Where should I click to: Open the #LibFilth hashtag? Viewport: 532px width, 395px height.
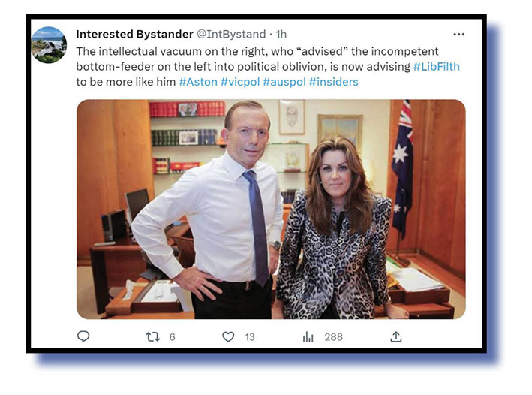[436, 66]
